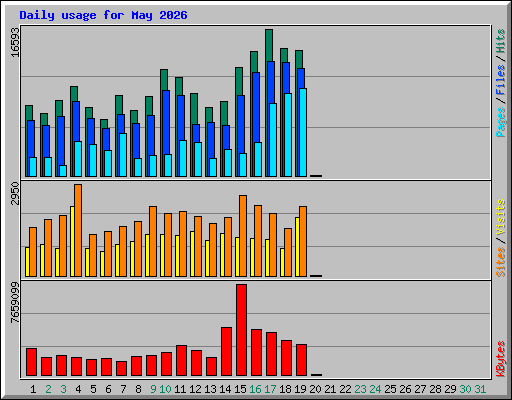
Task: Click the blue files bar for day 10
Action: 166,122
